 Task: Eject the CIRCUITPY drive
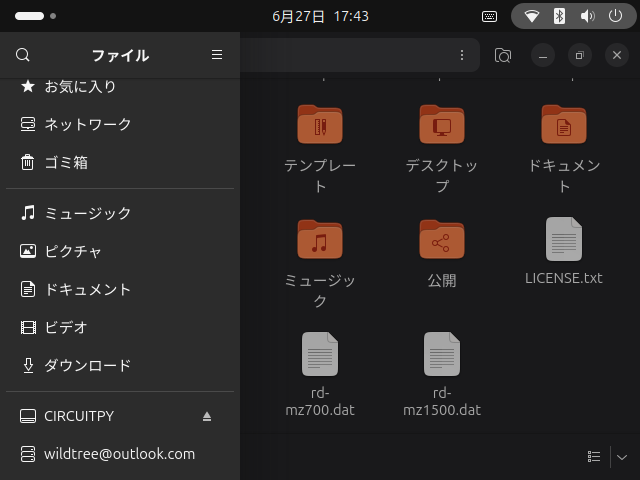207,416
